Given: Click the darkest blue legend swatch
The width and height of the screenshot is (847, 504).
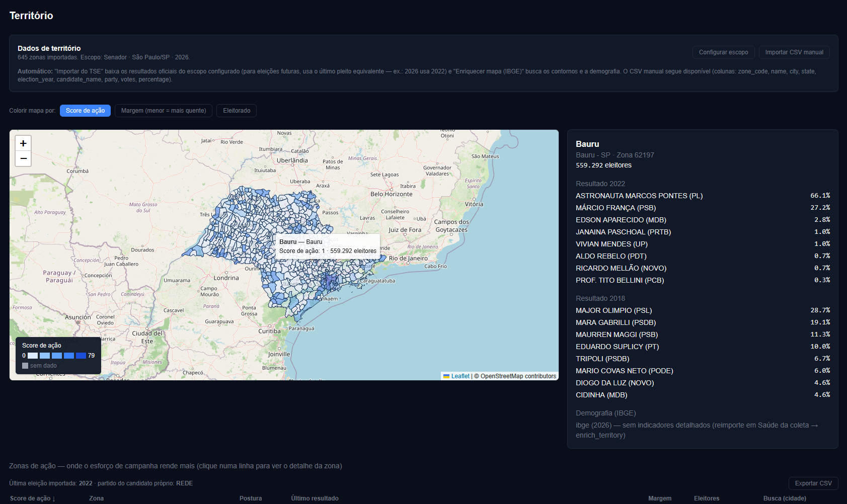Looking at the screenshot, I should [81, 356].
